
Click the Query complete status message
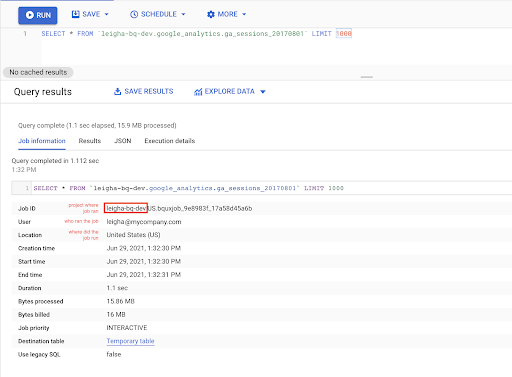[x=97, y=126]
